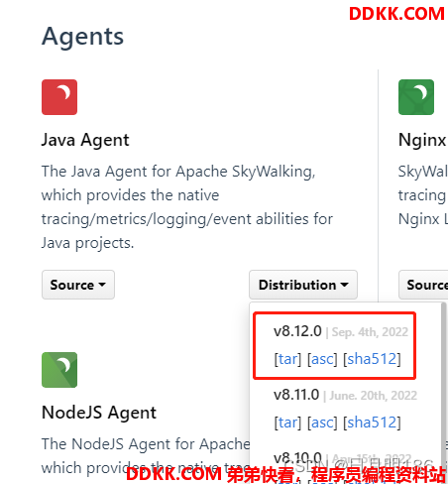This screenshot has width=448, height=484.
Task: Open the v8.11.0 sha512 checksum link
Action: pyautogui.click(x=372, y=423)
